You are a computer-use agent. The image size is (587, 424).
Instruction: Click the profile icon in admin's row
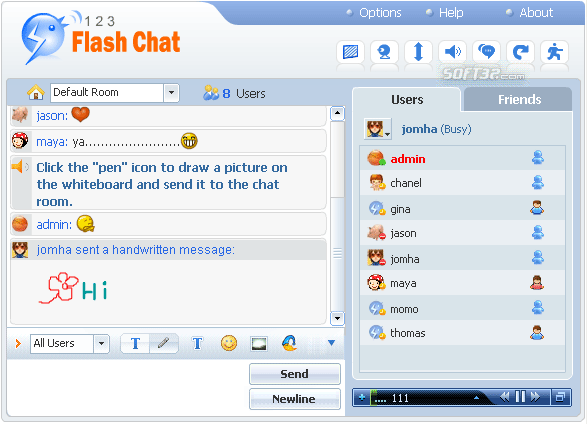(538, 158)
